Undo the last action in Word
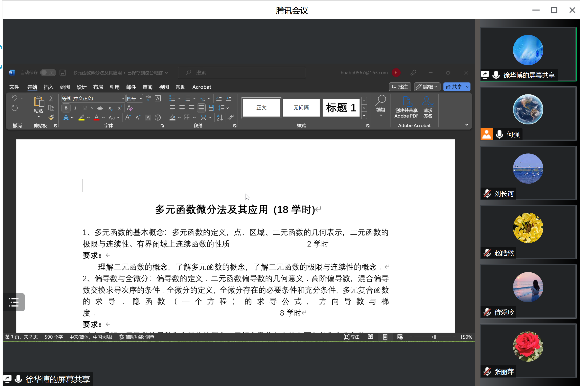 point(14,98)
